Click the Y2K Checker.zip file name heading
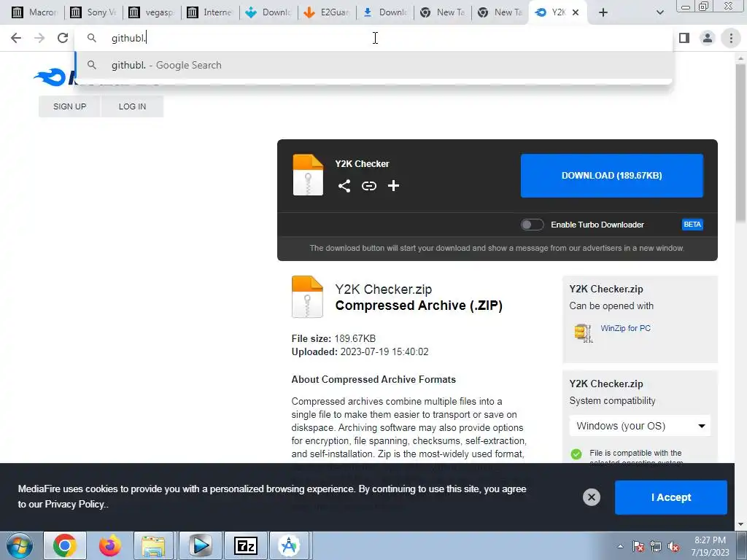Screen dimensions: 747x560 pyautogui.click(x=384, y=289)
